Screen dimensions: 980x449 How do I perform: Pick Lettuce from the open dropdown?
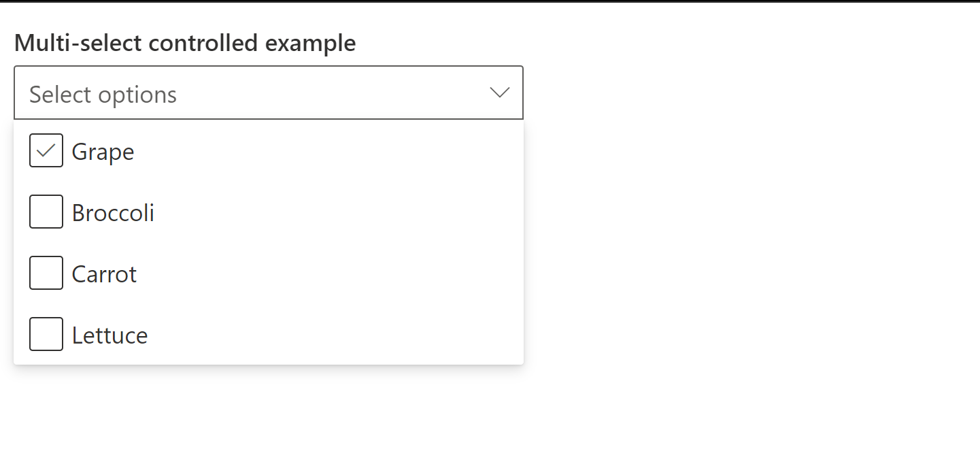(x=109, y=334)
